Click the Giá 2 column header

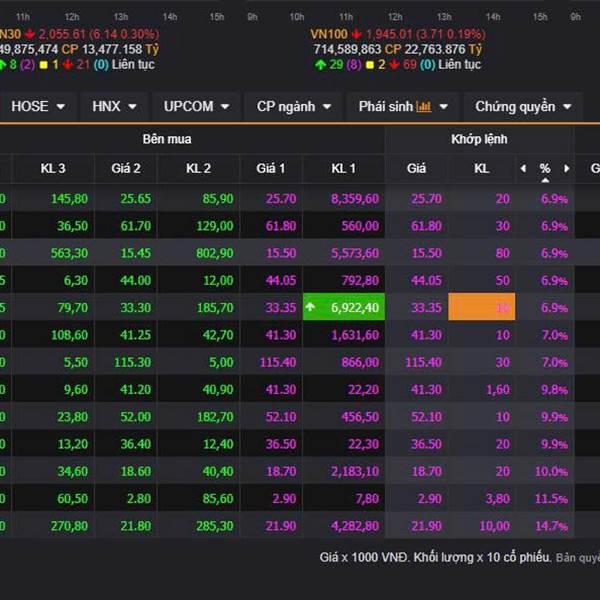(125, 168)
